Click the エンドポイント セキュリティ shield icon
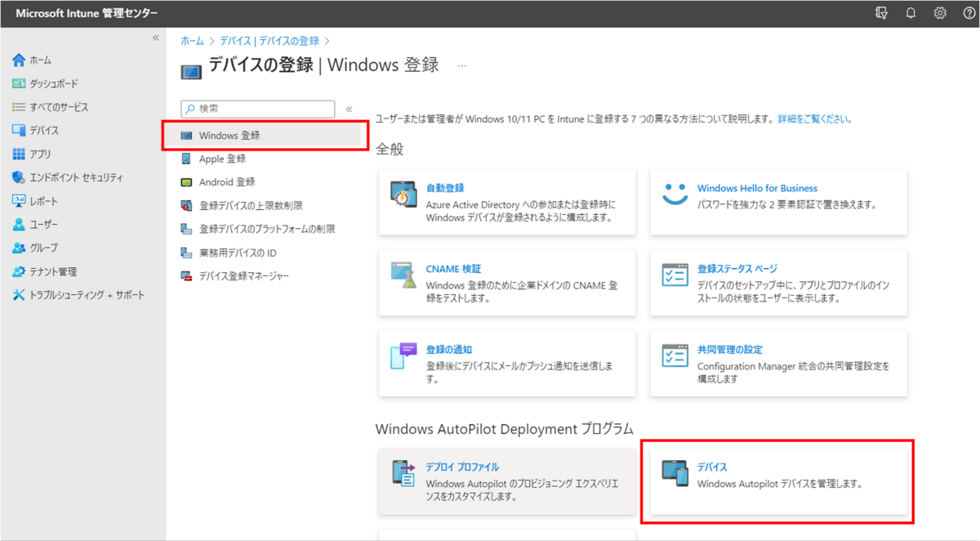Image resolution: width=980 pixels, height=541 pixels. tap(19, 177)
